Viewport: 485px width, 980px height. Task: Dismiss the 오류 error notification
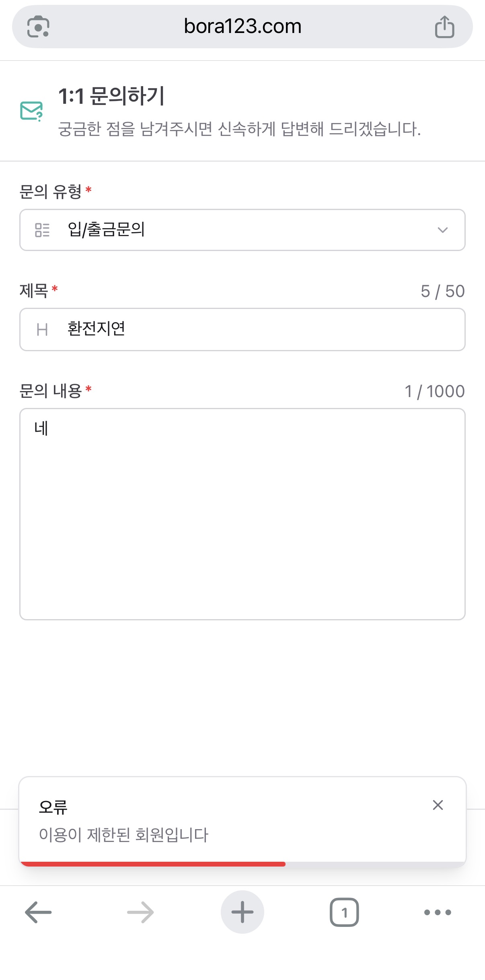[438, 805]
